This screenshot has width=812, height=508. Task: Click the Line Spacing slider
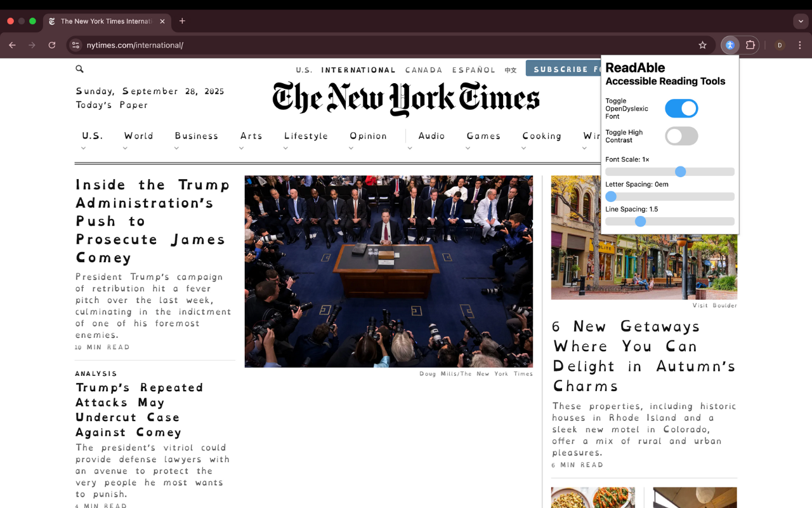670,221
